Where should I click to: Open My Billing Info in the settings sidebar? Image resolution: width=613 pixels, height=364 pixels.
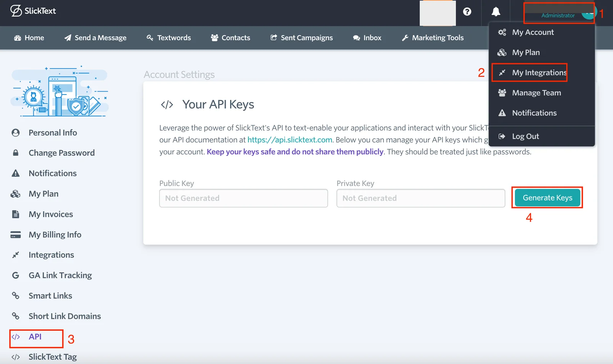[x=55, y=235]
